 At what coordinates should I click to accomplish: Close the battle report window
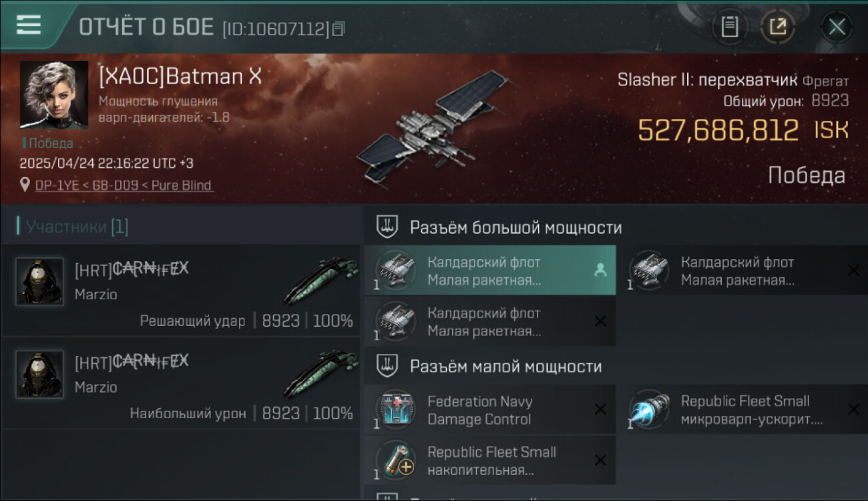click(837, 27)
